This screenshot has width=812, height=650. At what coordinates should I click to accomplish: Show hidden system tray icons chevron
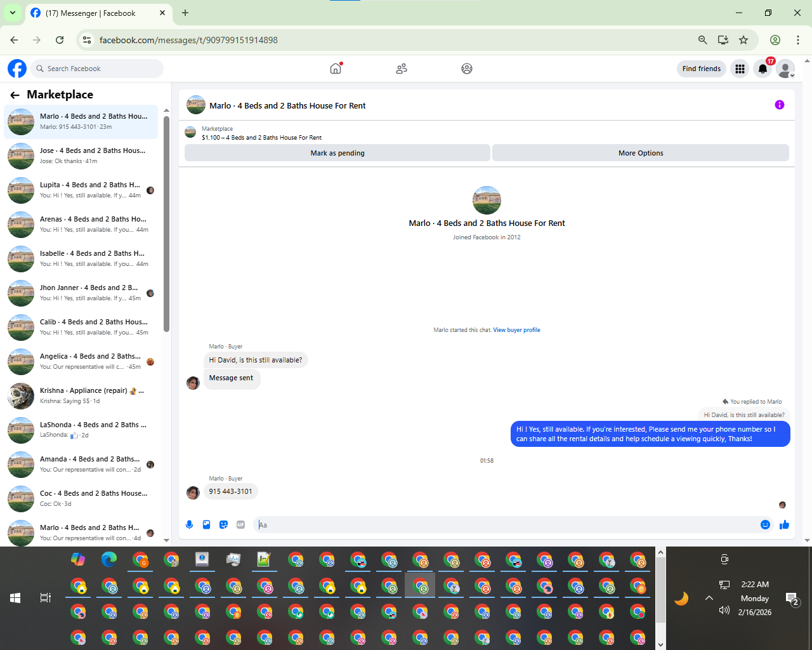click(709, 598)
